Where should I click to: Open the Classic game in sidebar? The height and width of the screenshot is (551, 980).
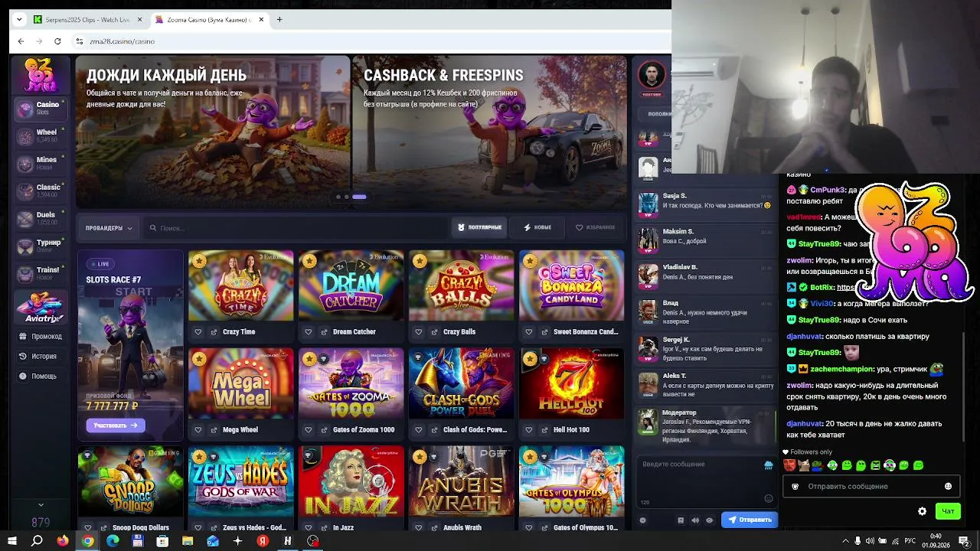click(x=41, y=191)
